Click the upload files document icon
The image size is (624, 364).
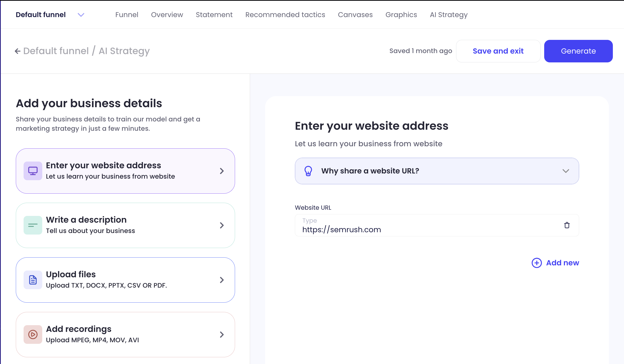[33, 279]
